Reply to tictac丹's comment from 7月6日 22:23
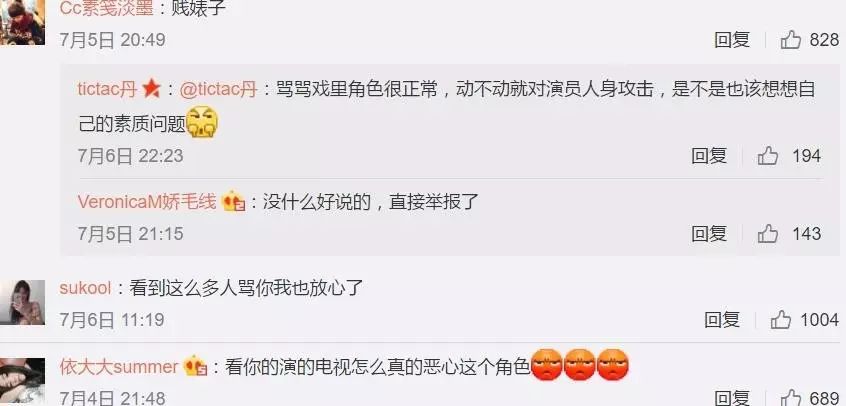The height and width of the screenshot is (406, 846). click(709, 156)
